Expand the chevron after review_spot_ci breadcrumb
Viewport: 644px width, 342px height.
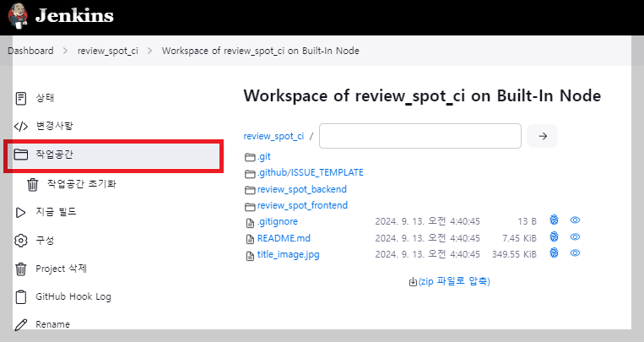149,51
